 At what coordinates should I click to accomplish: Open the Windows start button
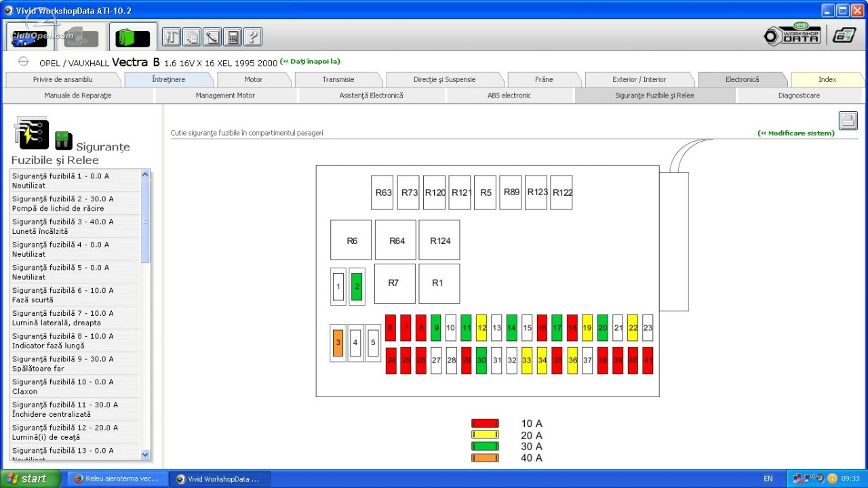coord(31,479)
